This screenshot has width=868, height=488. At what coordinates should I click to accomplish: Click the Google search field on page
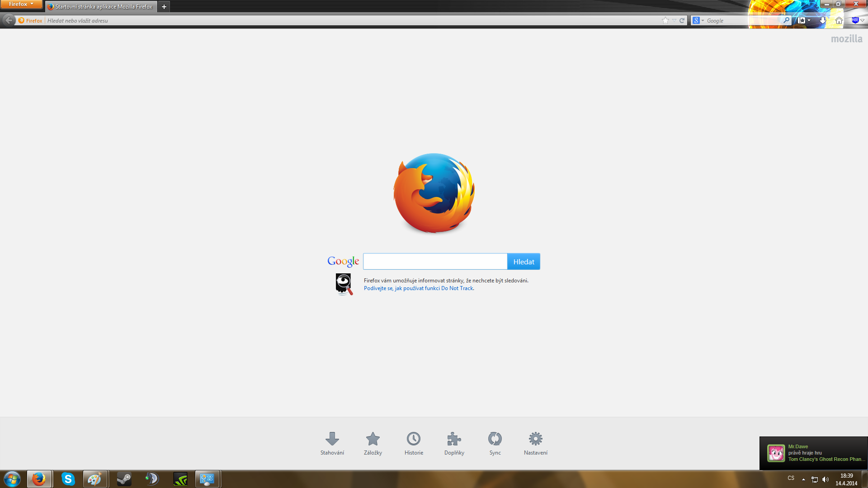pyautogui.click(x=435, y=262)
